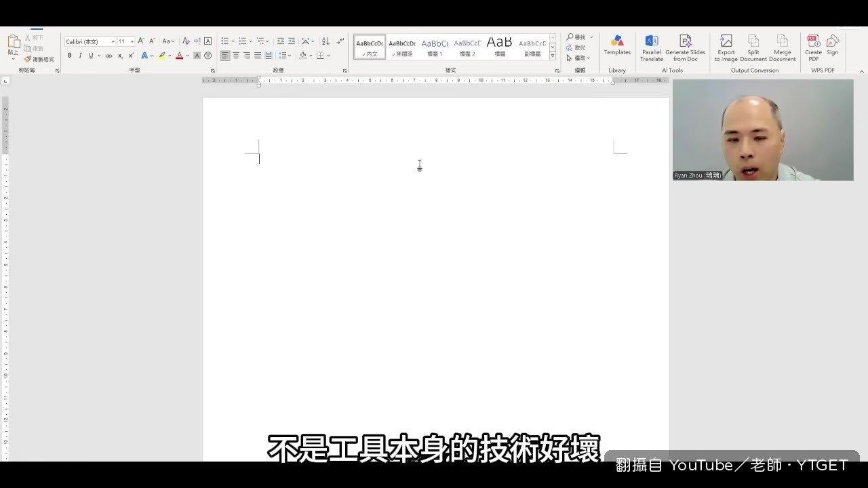Apply the 標題 2 heading style
This screenshot has width=868, height=488.
[467, 47]
